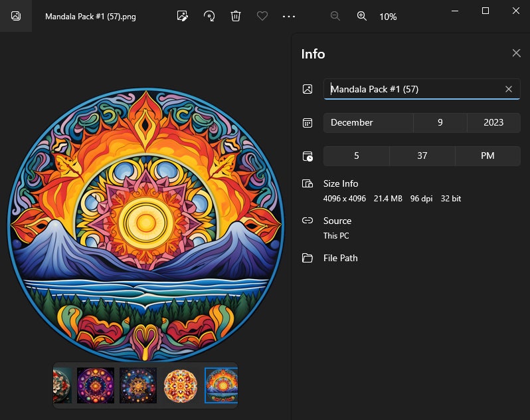The height and width of the screenshot is (420, 530).
Task: Open the Photos gallery icon in title bar
Action: [16, 16]
